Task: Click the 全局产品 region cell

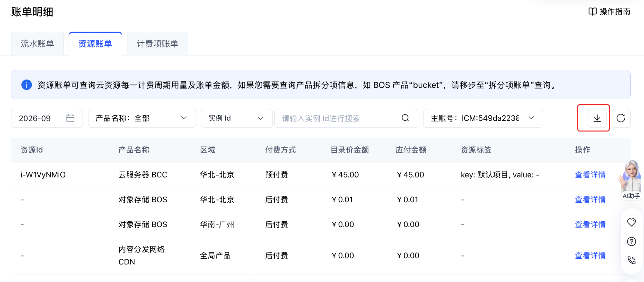Action: point(215,255)
